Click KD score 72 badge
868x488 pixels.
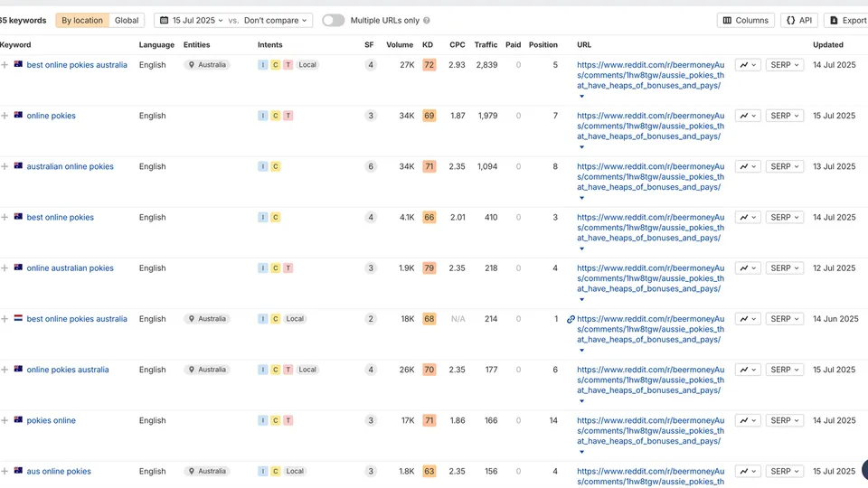429,65
